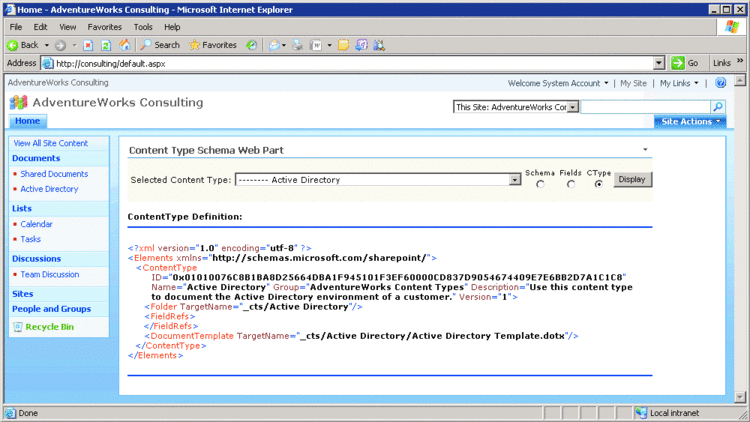Print the page using the Print icon
Image resolution: width=750 pixels, height=422 pixels.
click(298, 45)
